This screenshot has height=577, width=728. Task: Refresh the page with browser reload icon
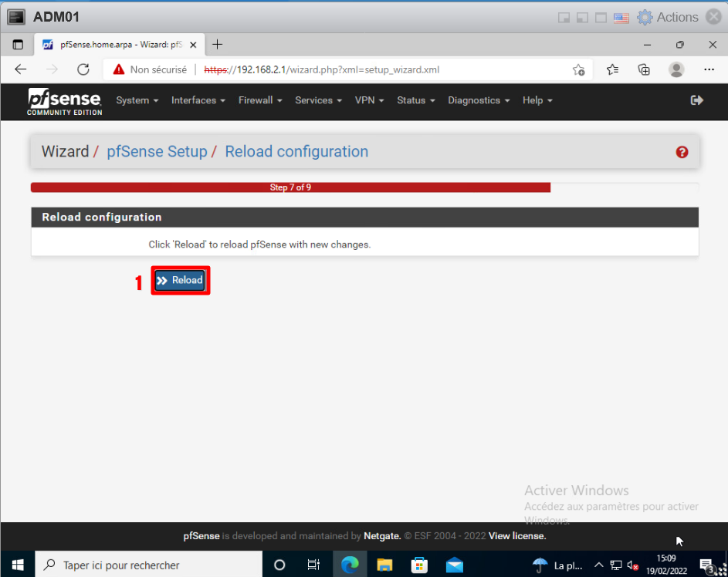click(x=83, y=69)
